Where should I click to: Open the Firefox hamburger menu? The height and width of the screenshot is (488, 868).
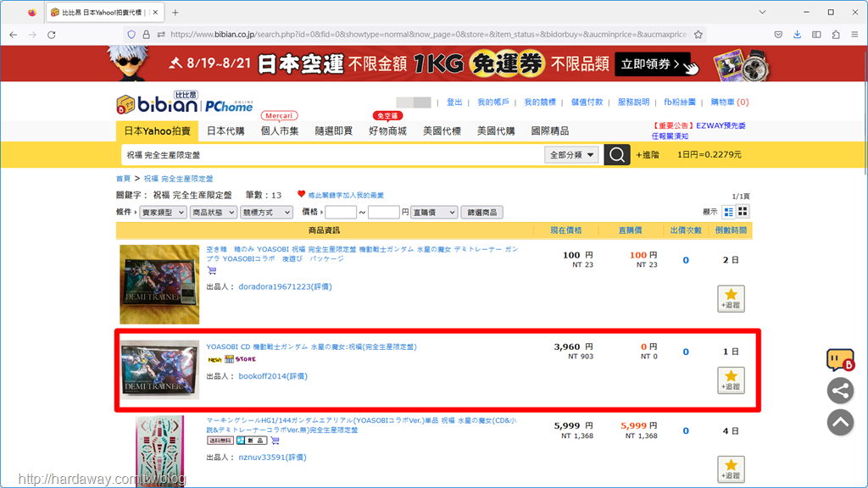pyautogui.click(x=854, y=34)
